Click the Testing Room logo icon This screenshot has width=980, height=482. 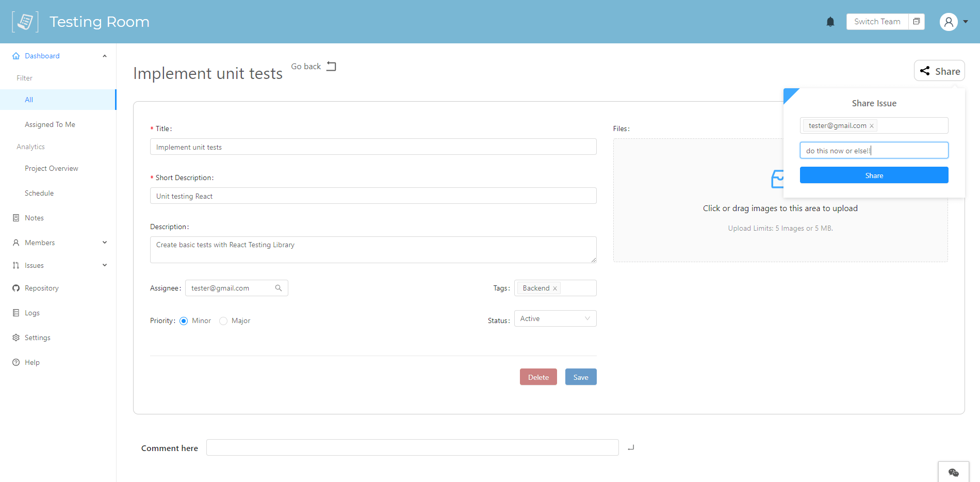(x=25, y=22)
